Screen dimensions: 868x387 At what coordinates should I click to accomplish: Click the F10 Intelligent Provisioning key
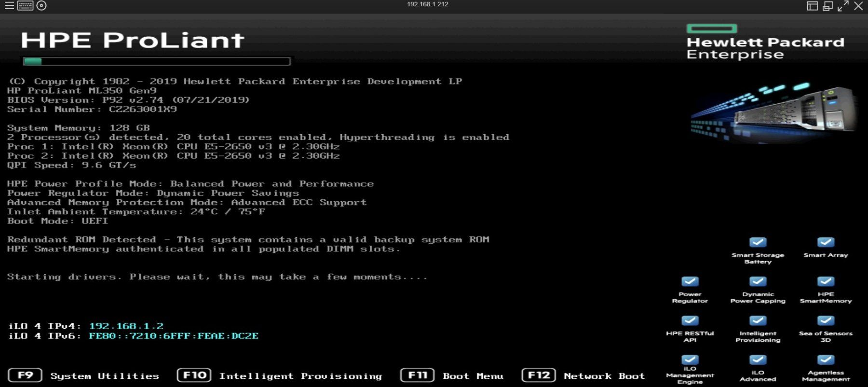(x=194, y=375)
